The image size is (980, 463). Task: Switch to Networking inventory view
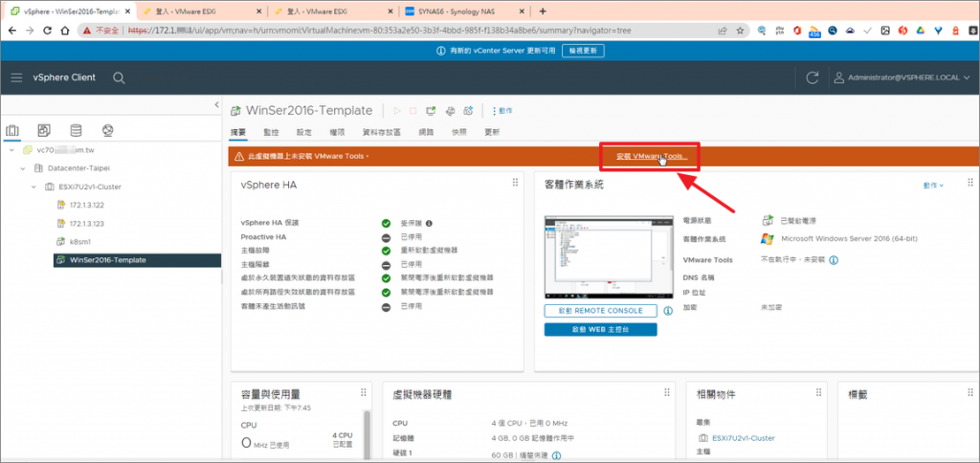click(107, 131)
